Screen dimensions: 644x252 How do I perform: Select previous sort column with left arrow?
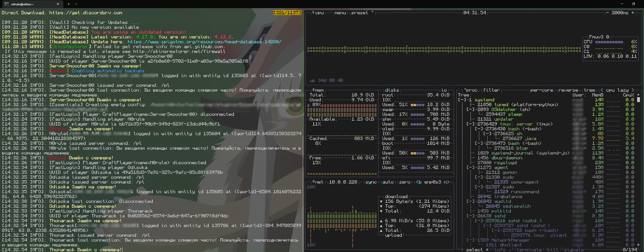602,90
